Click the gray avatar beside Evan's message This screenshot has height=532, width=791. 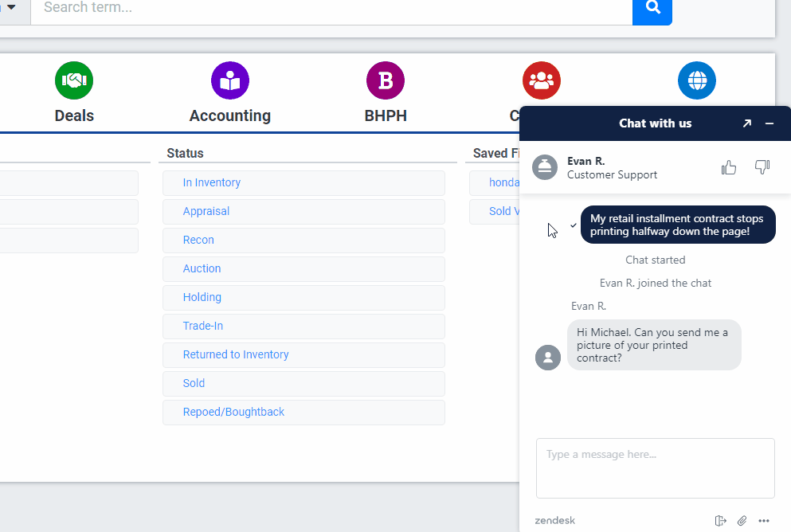tap(548, 358)
